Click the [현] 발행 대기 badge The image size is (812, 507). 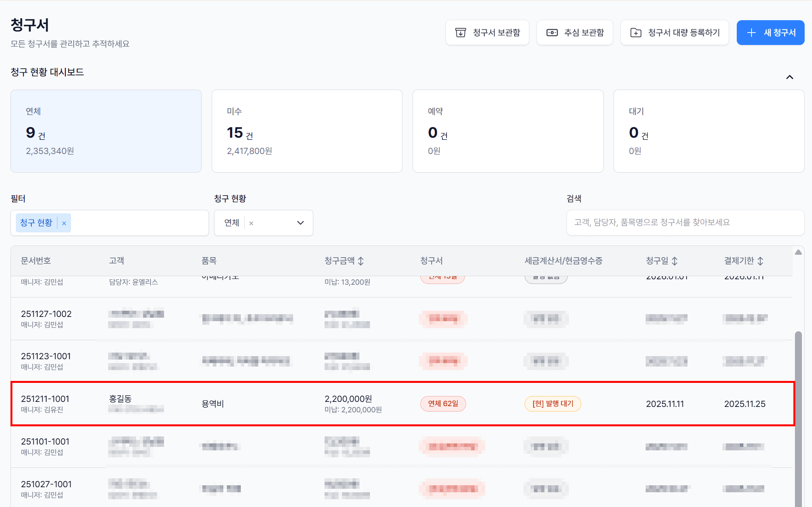(x=553, y=404)
